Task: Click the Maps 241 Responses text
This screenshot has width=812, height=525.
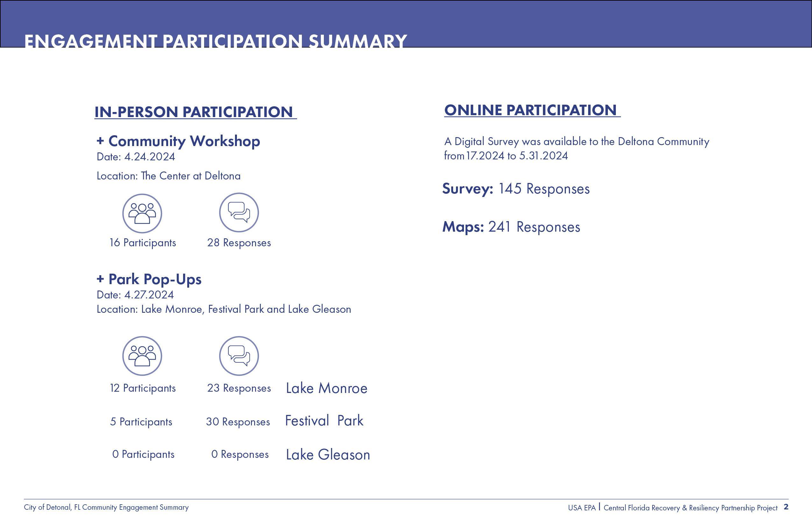Action: [x=511, y=227]
